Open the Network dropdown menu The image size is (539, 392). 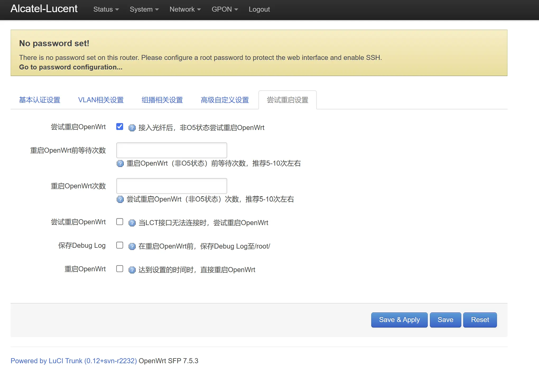pyautogui.click(x=185, y=9)
